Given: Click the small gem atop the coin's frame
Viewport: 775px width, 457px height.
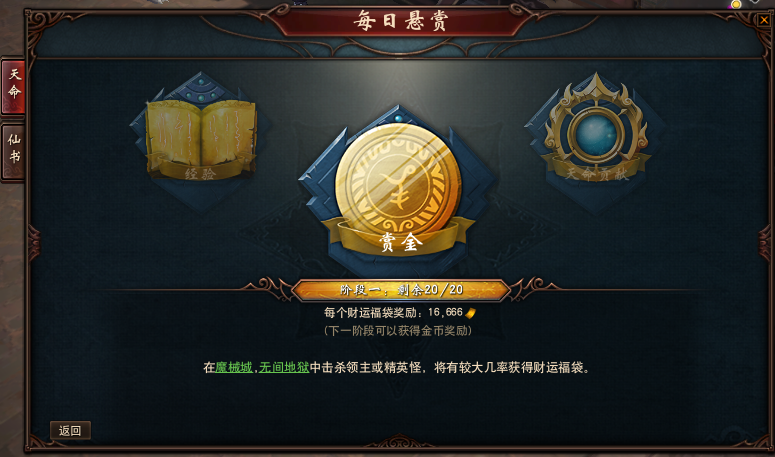Looking at the screenshot, I should point(398,119).
